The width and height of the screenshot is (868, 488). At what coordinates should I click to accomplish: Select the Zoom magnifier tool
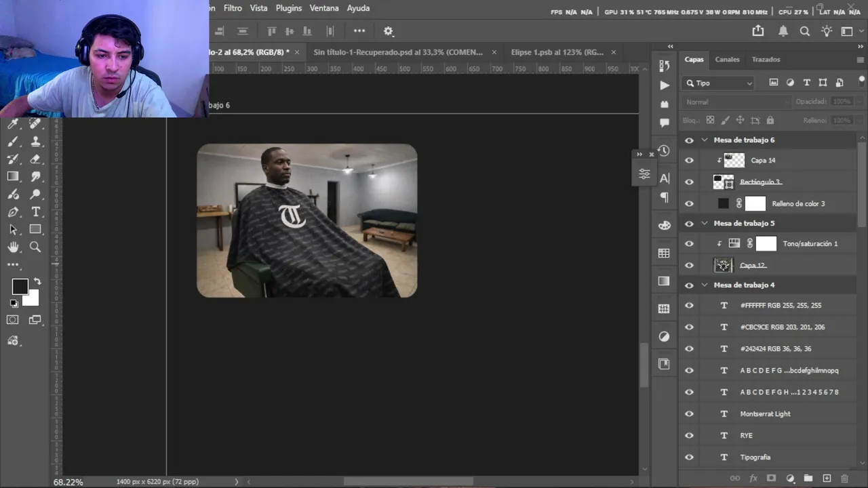pos(35,247)
